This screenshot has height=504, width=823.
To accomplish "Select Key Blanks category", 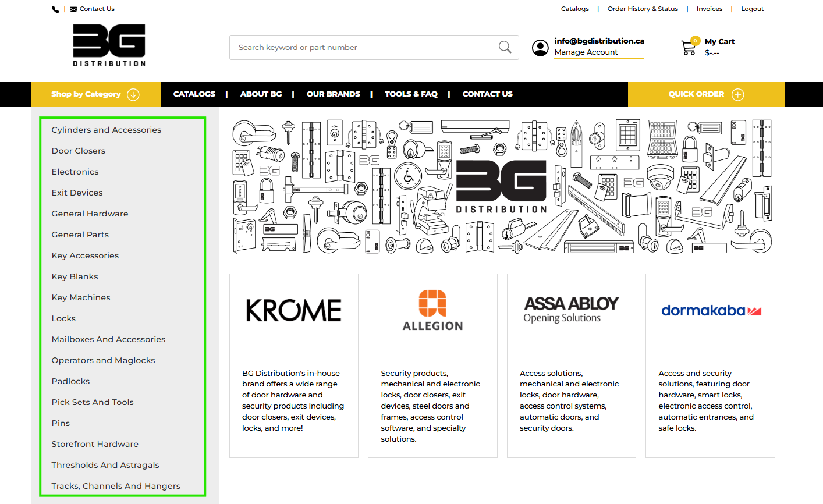I will tap(75, 276).
